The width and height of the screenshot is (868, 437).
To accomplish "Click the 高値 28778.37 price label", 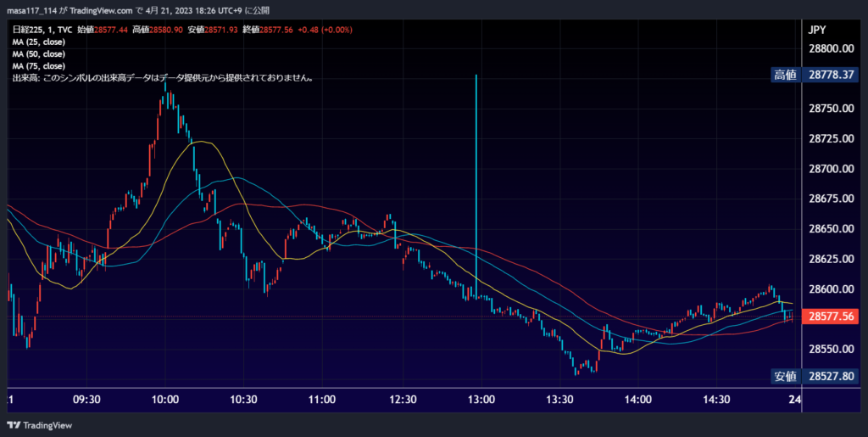I will click(x=814, y=75).
